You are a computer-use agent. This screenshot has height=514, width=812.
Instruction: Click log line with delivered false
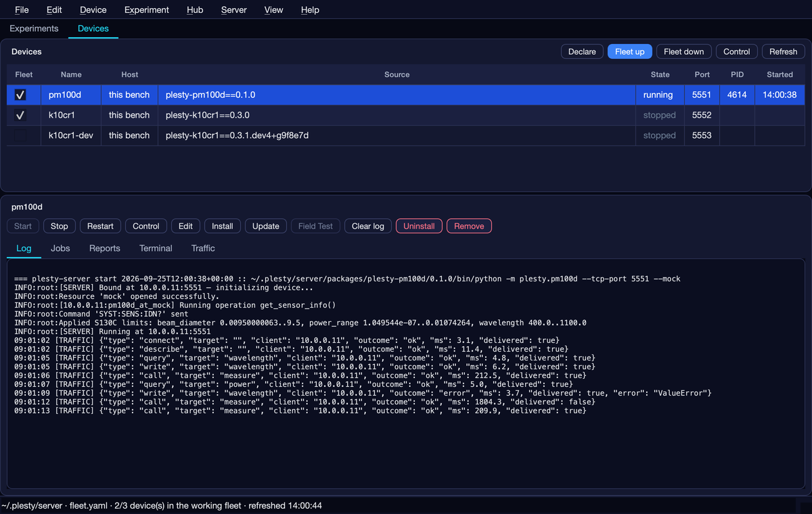[x=304, y=402]
